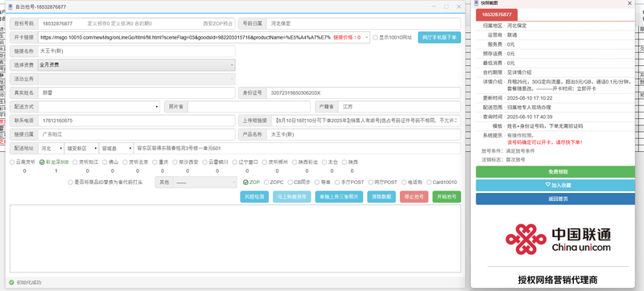The image size is (644, 291).
Task: Click the large empty log output area
Action: [x=235, y=239]
